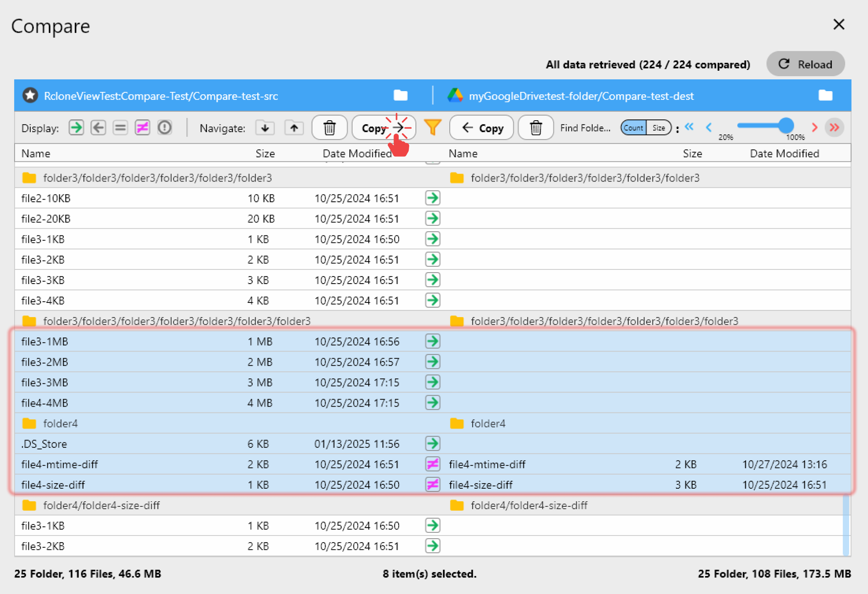Click the star favorite icon beside source remote
This screenshot has width=868, height=594.
[30, 95]
